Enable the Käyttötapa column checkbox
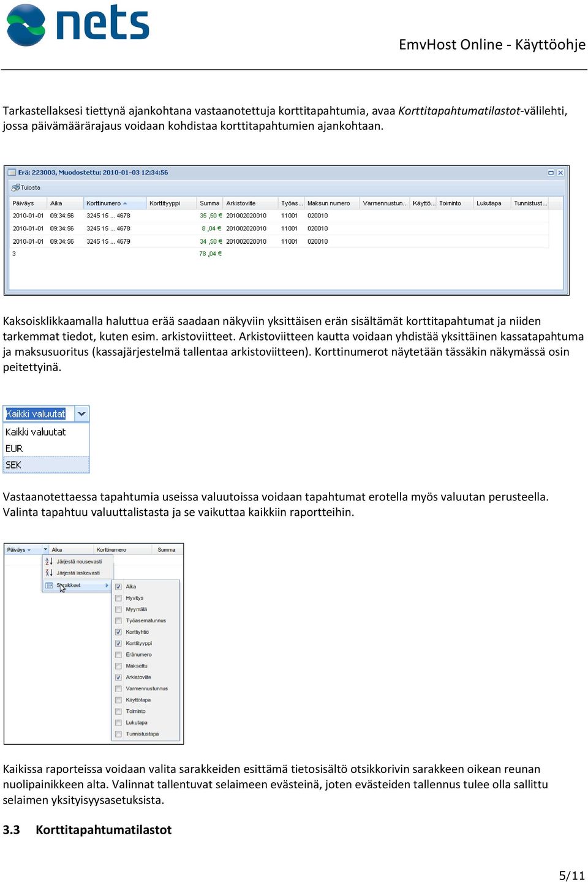 118,700
